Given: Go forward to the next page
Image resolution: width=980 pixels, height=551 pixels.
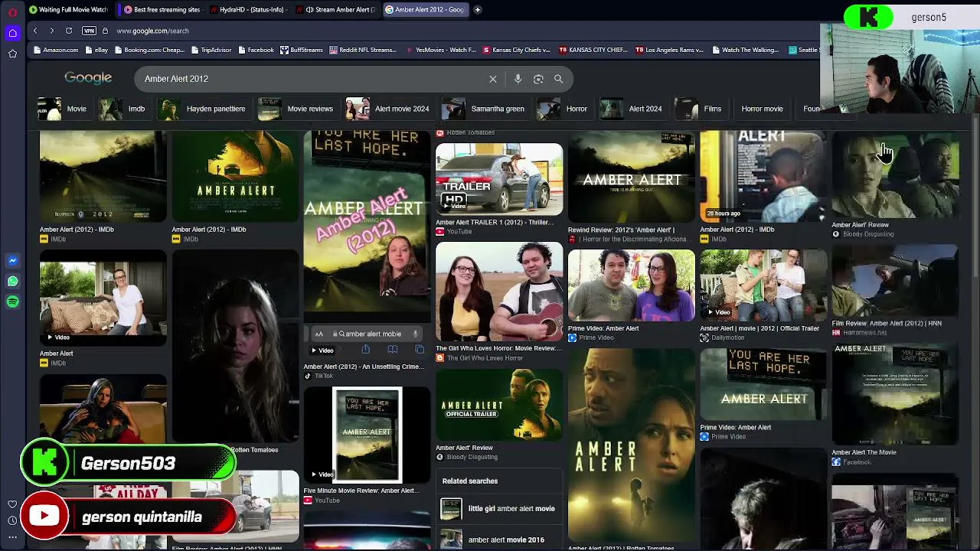Looking at the screenshot, I should (51, 31).
